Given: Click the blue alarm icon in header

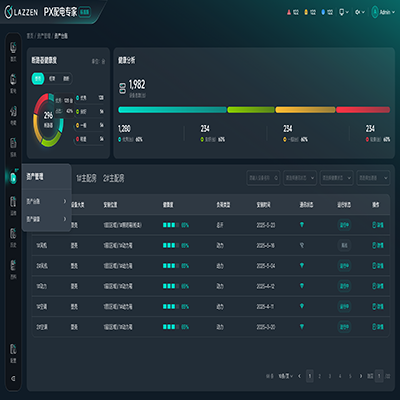Looking at the screenshot, I should tap(323, 12).
